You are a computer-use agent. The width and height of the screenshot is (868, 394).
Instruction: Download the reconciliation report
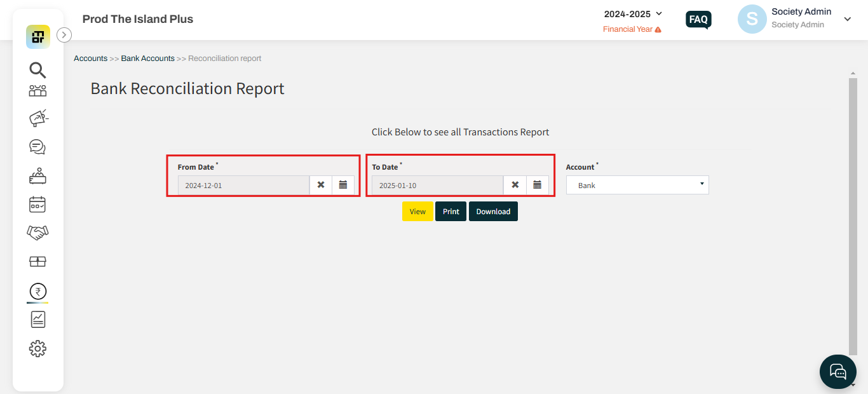[493, 211]
